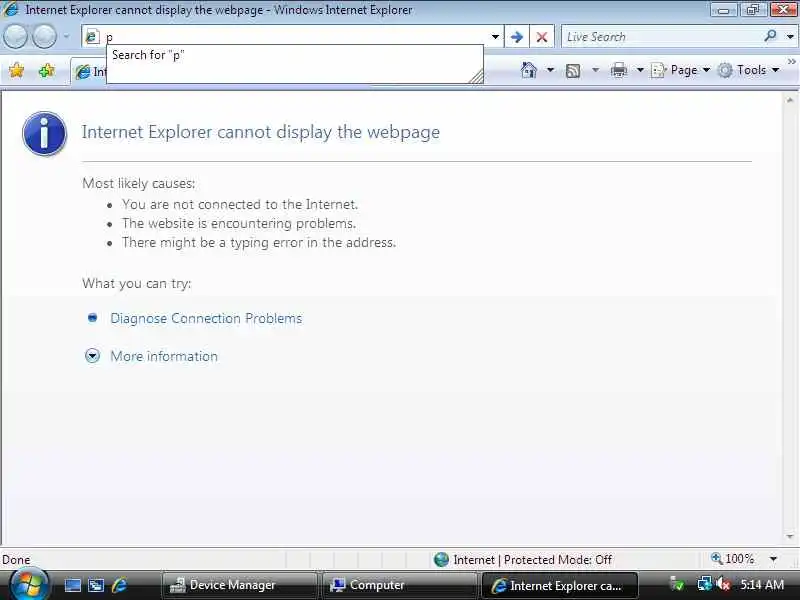This screenshot has width=800, height=600.
Task: Open the search provider options dropdown
Action: [x=790, y=37]
